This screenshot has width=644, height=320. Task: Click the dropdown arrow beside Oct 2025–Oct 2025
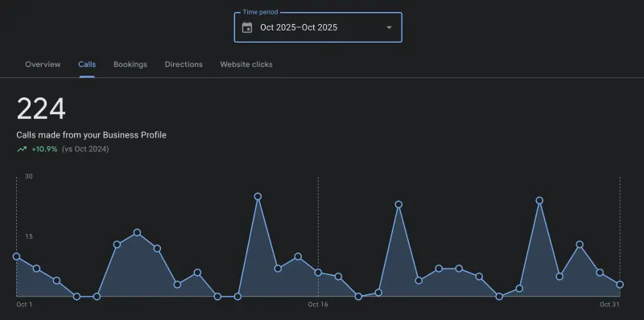click(x=389, y=28)
